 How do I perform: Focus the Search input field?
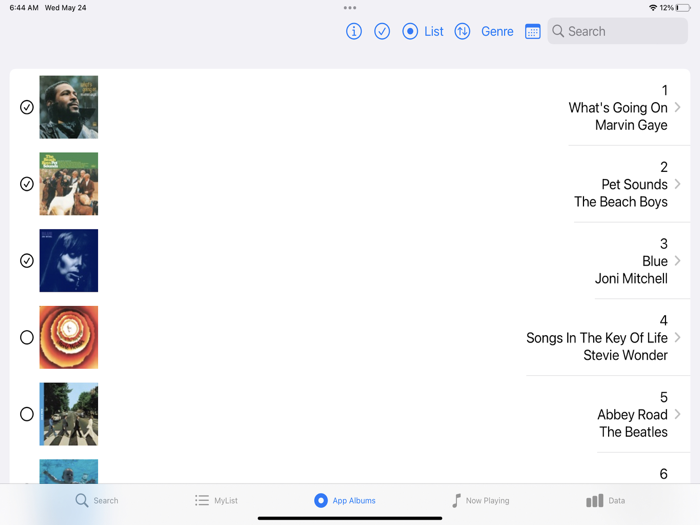point(617,31)
